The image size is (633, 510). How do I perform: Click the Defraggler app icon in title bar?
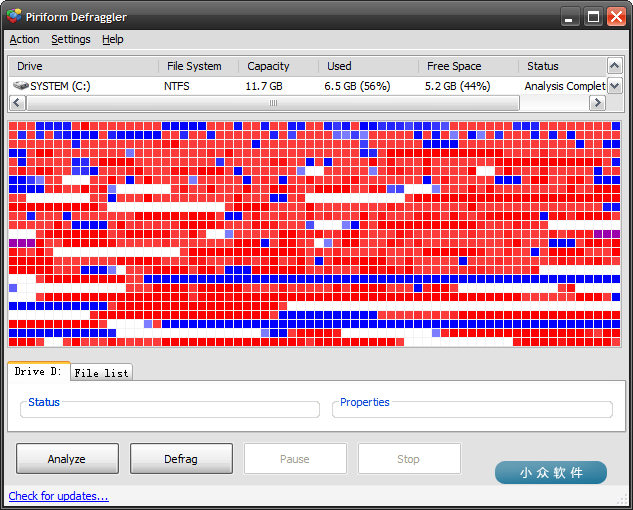14,16
